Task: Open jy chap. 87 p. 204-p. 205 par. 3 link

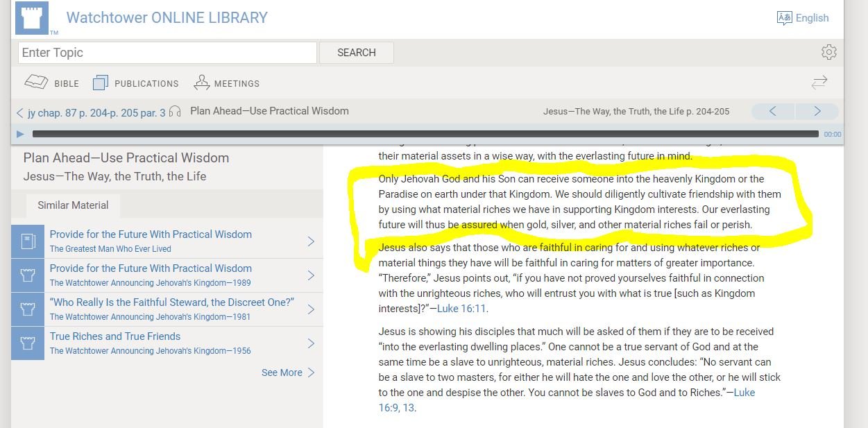Action: 96,112
